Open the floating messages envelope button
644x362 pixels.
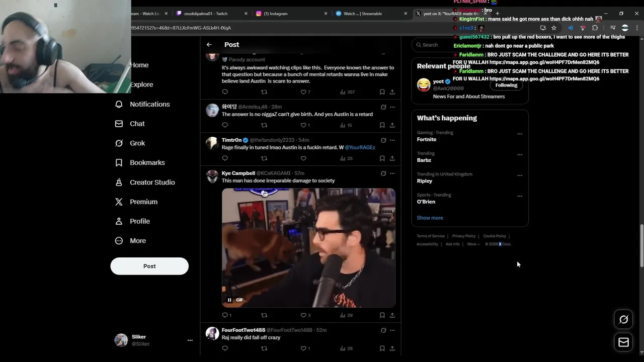pos(623,342)
